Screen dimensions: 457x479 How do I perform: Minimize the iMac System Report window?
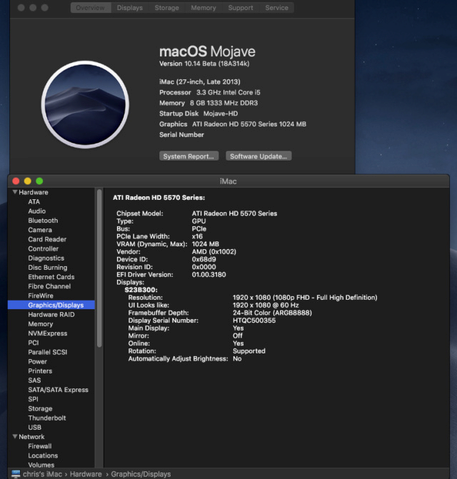point(28,181)
